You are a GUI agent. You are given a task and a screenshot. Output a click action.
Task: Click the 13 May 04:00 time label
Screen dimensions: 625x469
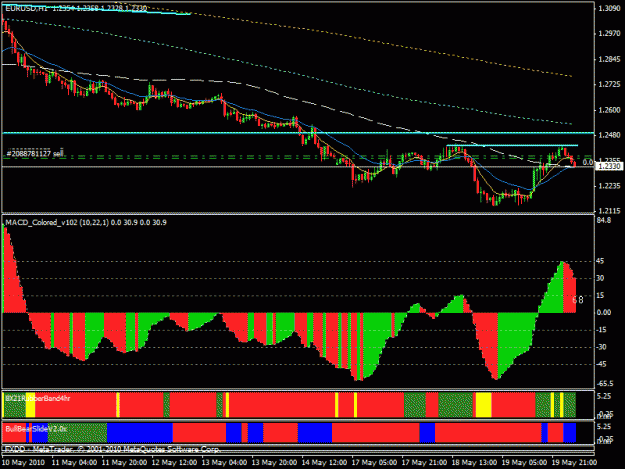(x=224, y=463)
